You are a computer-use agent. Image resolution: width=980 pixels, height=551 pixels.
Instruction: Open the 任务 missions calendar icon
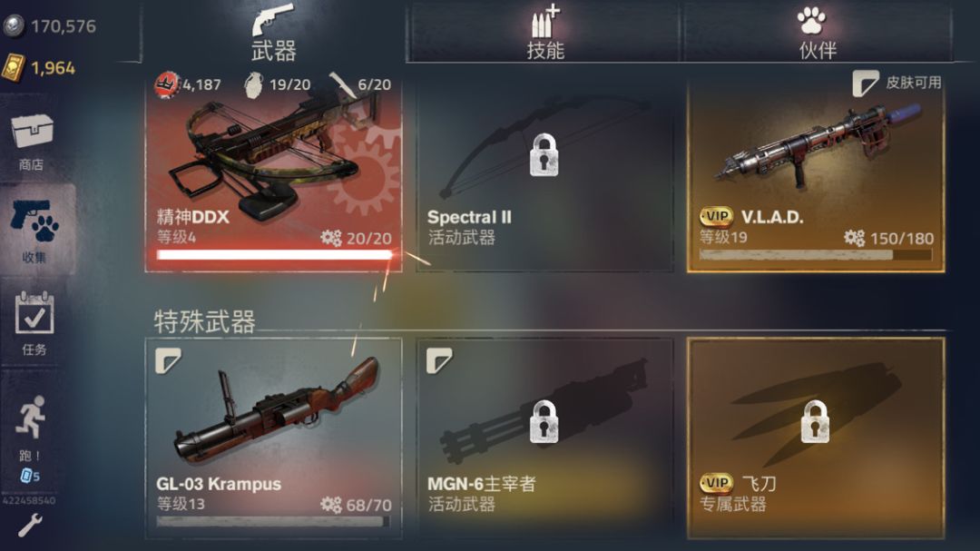tap(34, 313)
